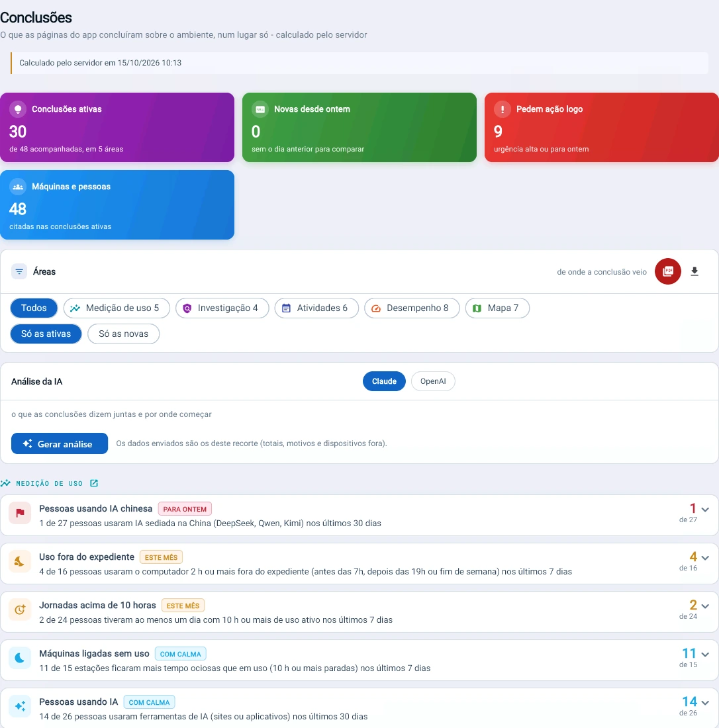
Task: Click the exclamation icon on Pedem ação logo
Action: click(x=502, y=109)
